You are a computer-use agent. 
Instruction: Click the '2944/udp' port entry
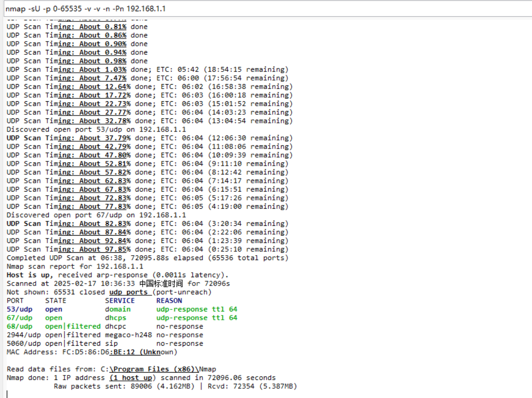[24, 335]
